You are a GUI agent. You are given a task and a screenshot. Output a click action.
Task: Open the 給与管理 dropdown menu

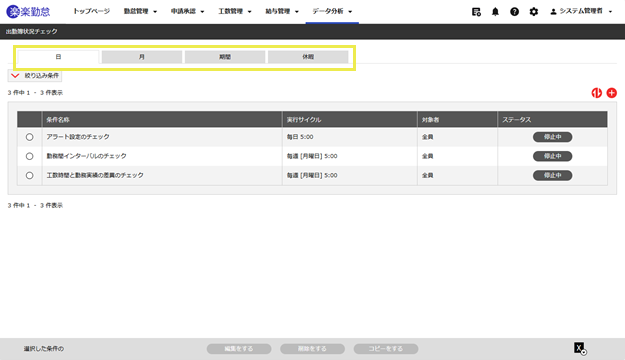coord(282,12)
